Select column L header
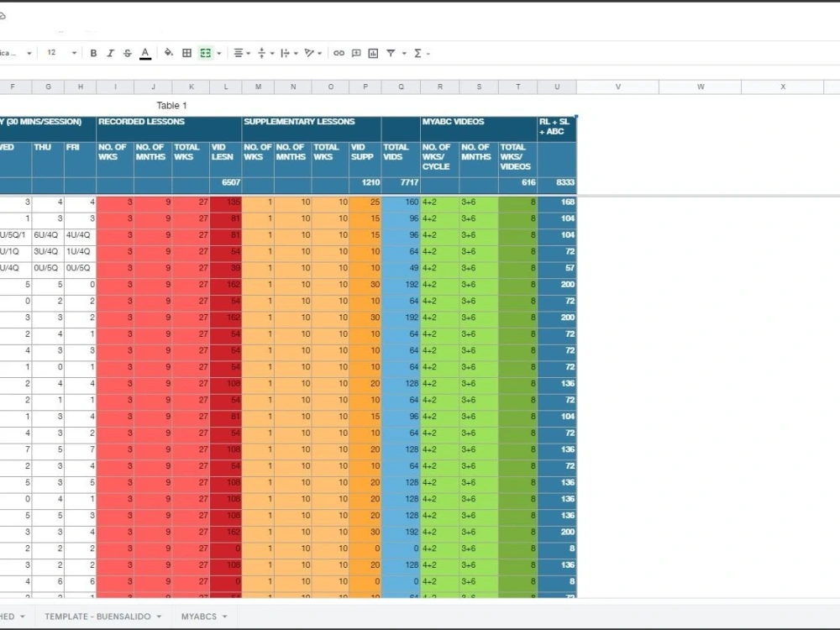 coord(225,87)
